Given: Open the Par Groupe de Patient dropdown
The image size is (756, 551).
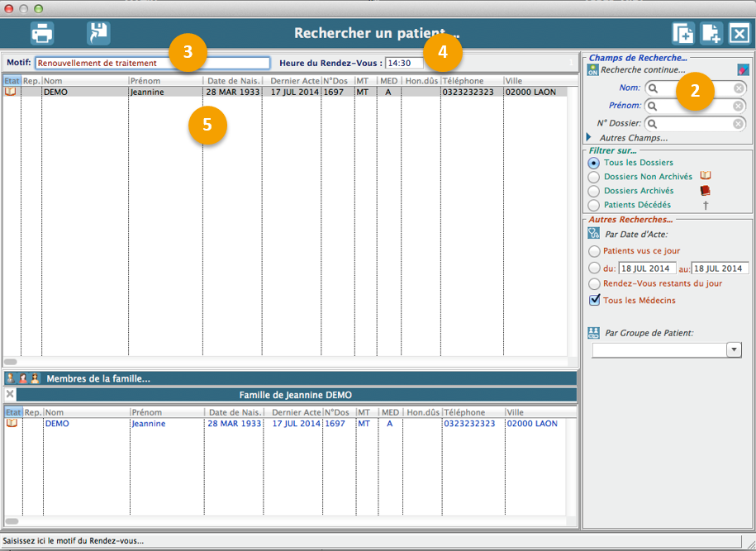Looking at the screenshot, I should [734, 350].
